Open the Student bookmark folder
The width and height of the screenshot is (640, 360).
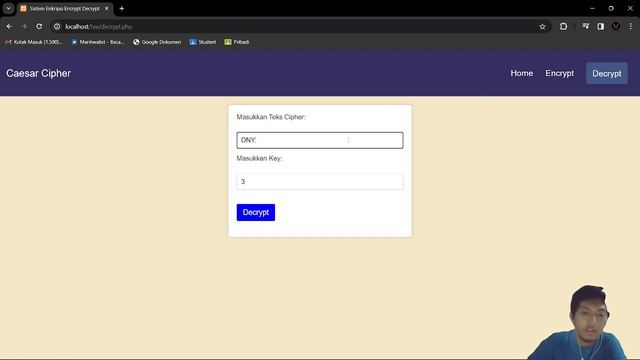203,42
